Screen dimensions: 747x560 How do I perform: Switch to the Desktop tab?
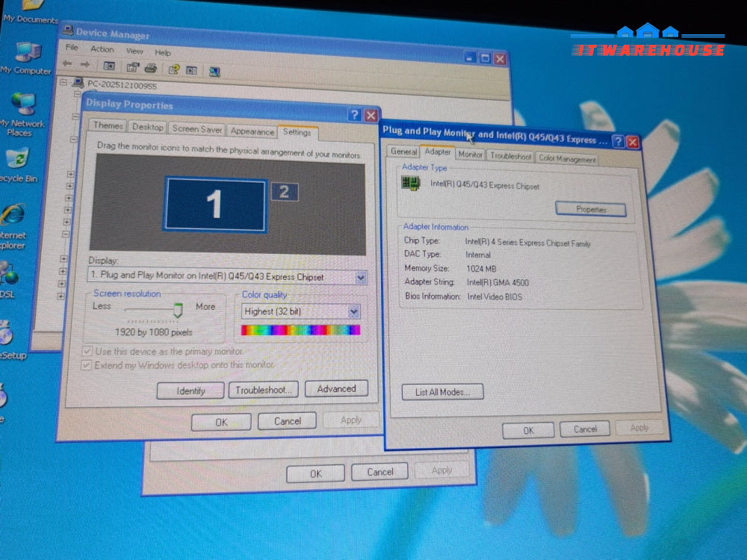tap(148, 127)
